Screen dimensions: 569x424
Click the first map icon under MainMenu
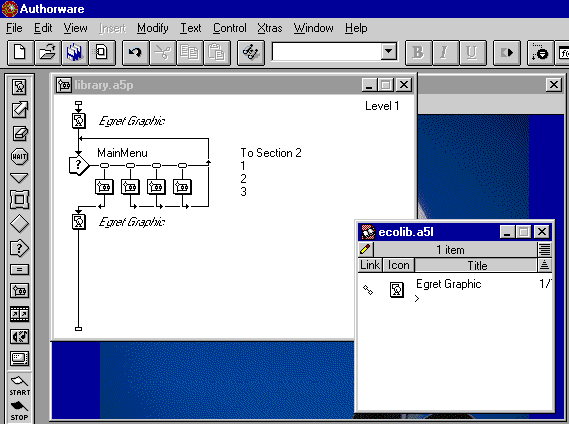[x=104, y=187]
